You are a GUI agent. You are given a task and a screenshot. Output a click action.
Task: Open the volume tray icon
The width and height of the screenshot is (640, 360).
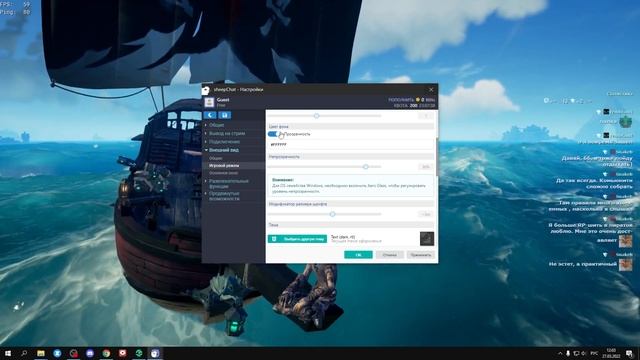click(x=584, y=353)
